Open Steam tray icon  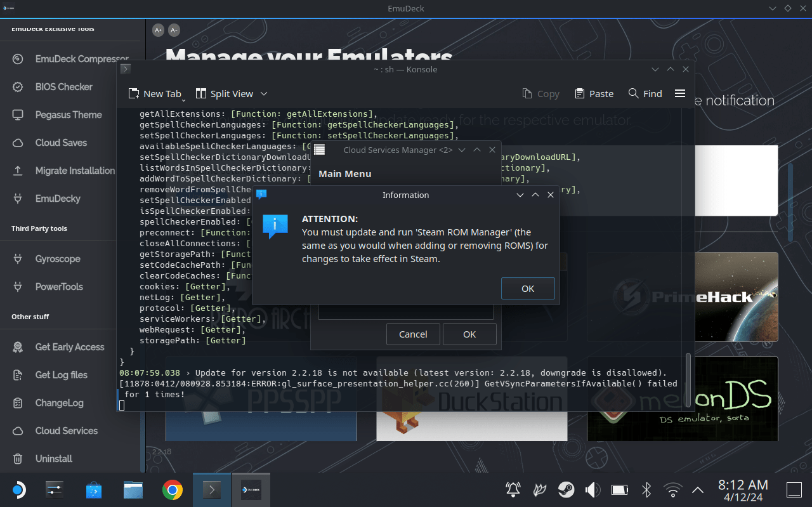click(x=566, y=489)
